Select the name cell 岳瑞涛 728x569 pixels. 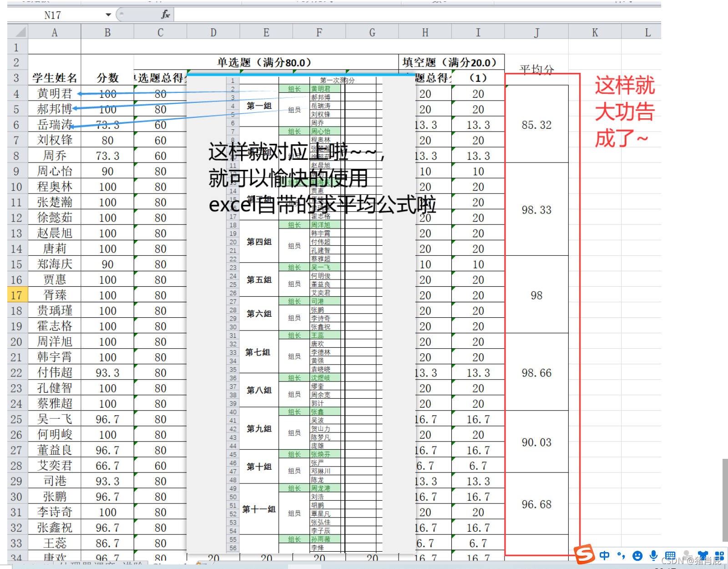click(55, 124)
